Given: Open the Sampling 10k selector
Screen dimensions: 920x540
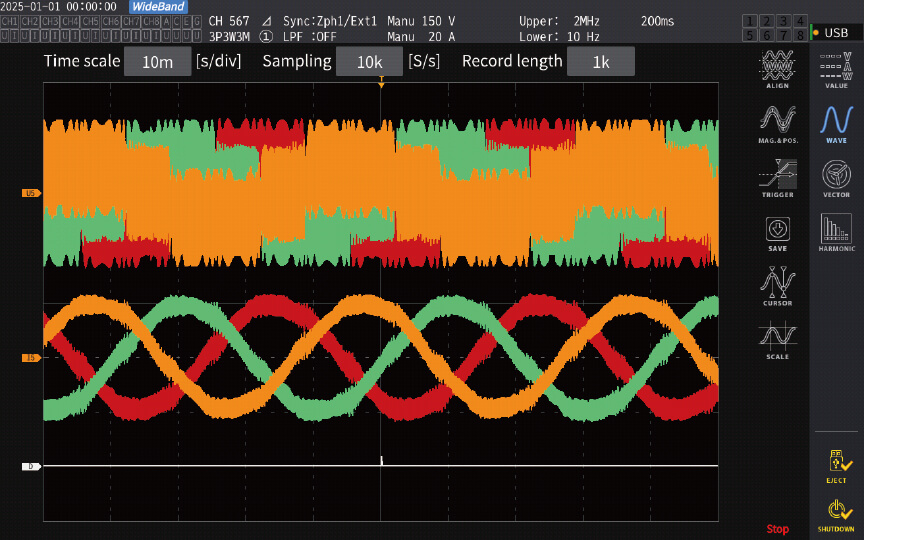Looking at the screenshot, I should pos(369,62).
